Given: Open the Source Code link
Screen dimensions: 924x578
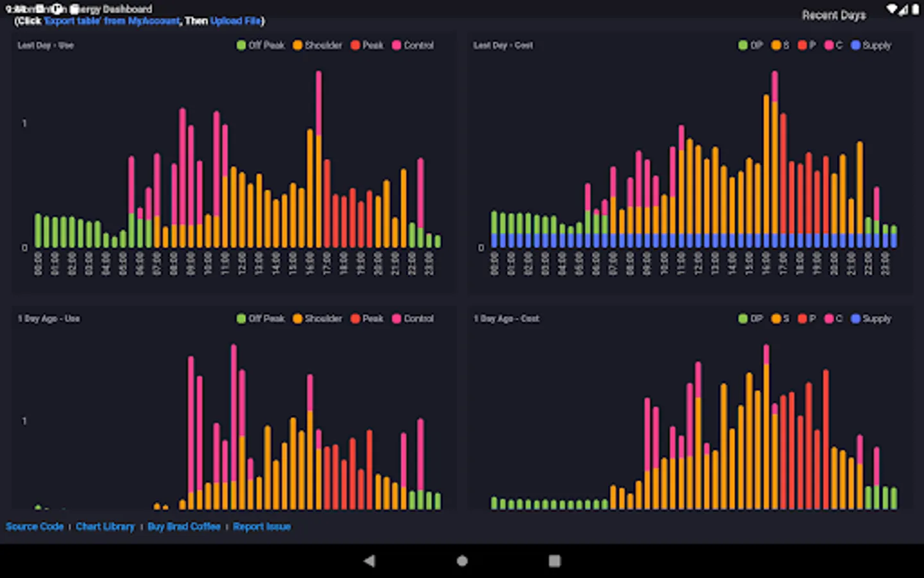Looking at the screenshot, I should [x=35, y=527].
